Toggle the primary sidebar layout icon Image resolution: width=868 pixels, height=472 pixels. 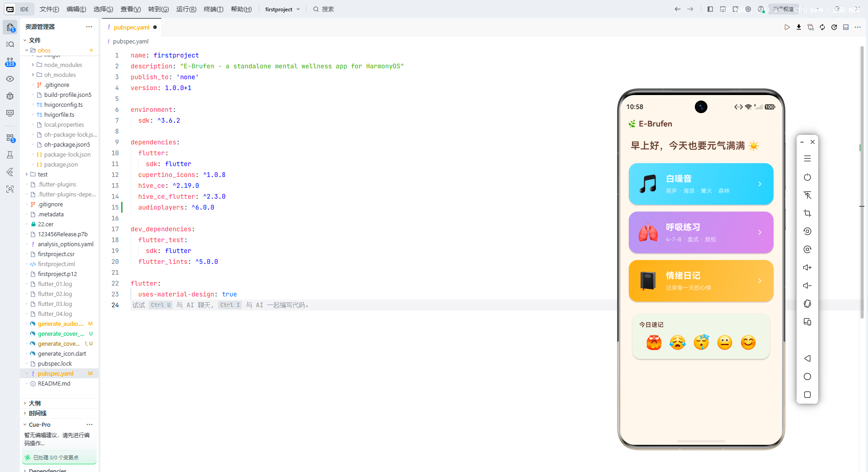[x=710, y=9]
